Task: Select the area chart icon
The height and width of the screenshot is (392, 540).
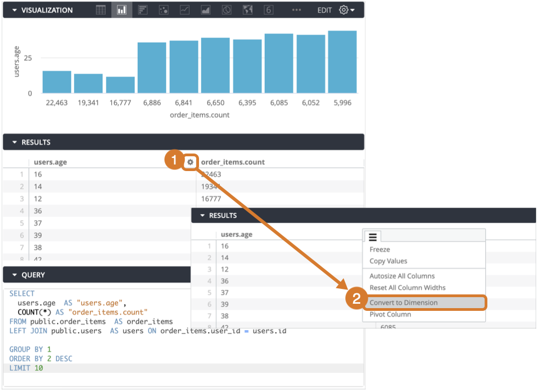Action: [206, 10]
